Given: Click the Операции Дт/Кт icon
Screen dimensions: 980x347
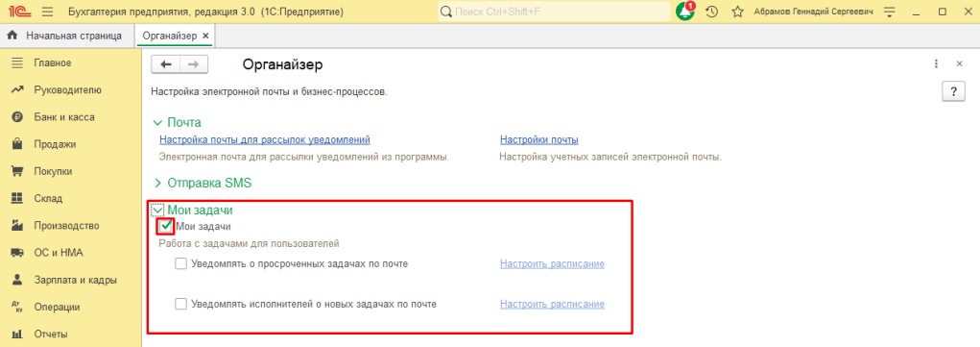Looking at the screenshot, I should tap(17, 307).
